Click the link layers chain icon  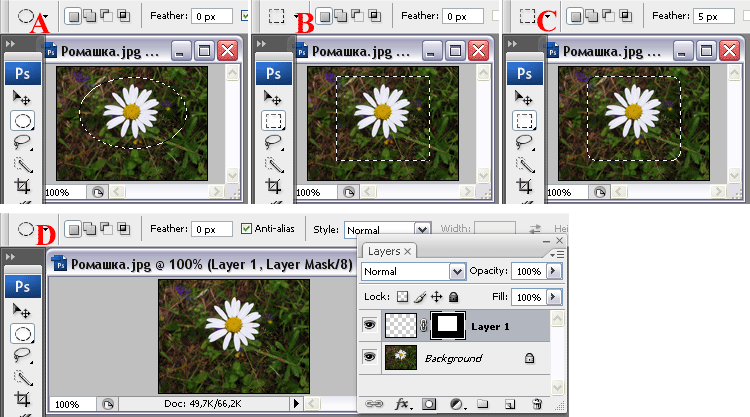(x=375, y=405)
